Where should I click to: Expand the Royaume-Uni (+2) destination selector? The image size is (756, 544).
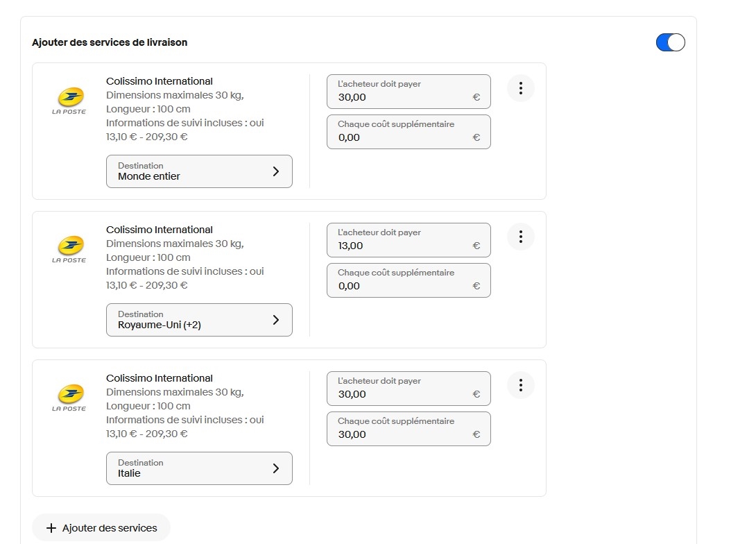(199, 320)
